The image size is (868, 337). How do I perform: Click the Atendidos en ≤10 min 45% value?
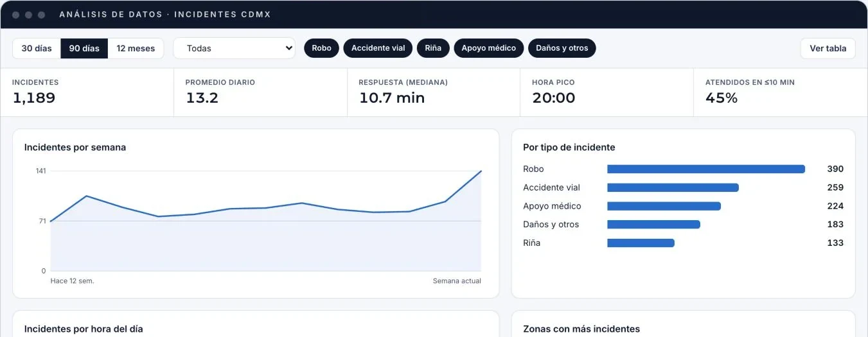[722, 98]
